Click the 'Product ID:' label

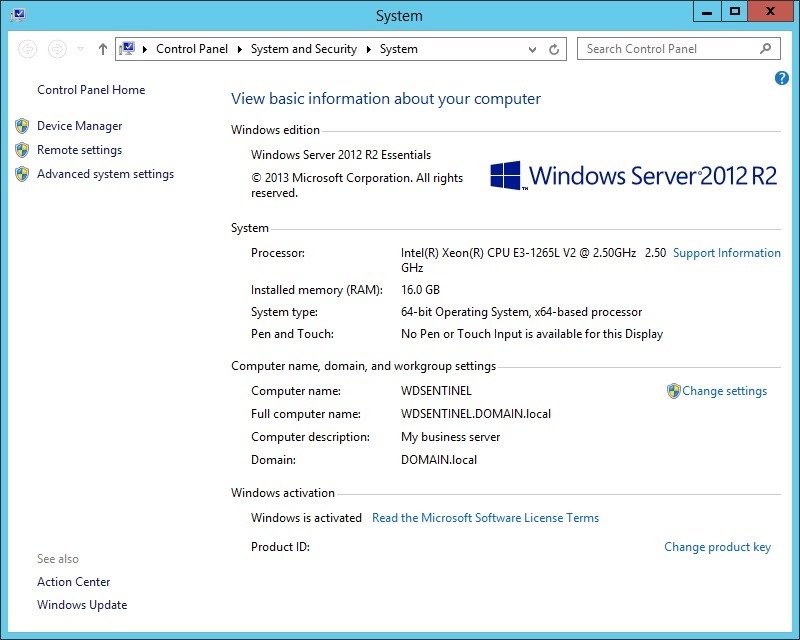[x=280, y=547]
